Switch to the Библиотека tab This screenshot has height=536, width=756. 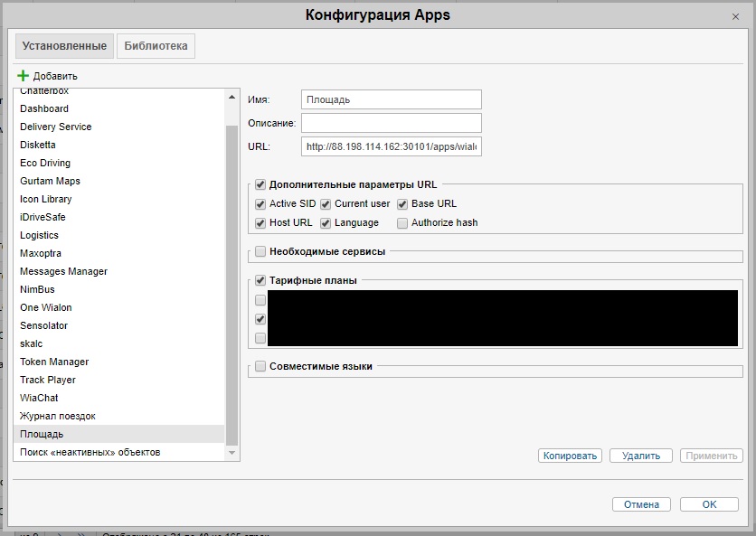click(156, 46)
